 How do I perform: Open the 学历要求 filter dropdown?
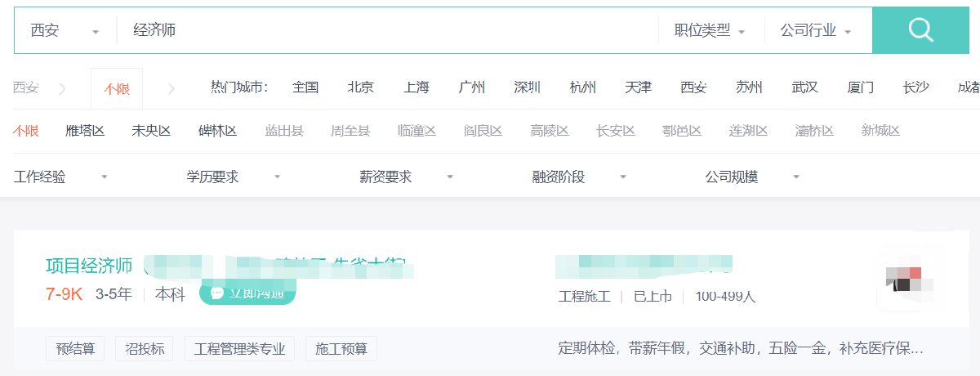pyautogui.click(x=234, y=177)
